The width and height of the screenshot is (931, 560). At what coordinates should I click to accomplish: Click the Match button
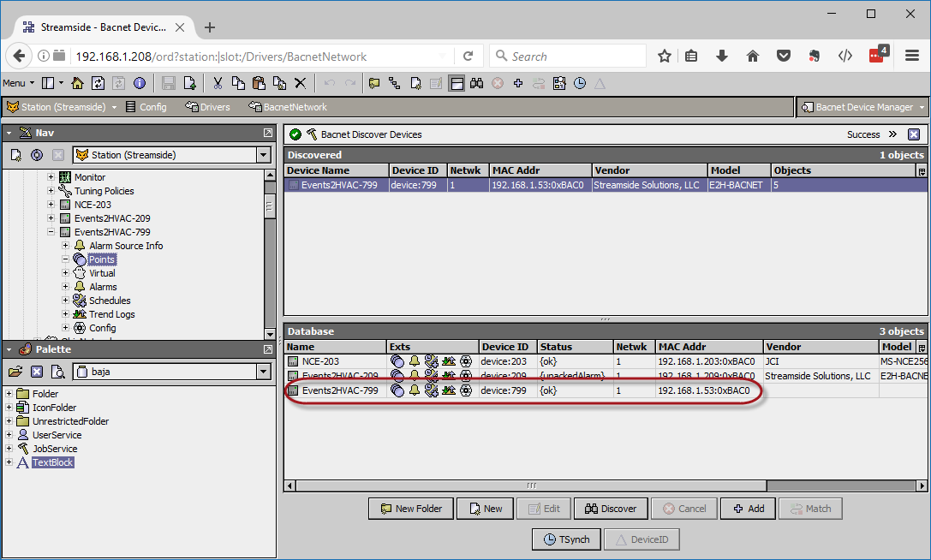(x=810, y=509)
